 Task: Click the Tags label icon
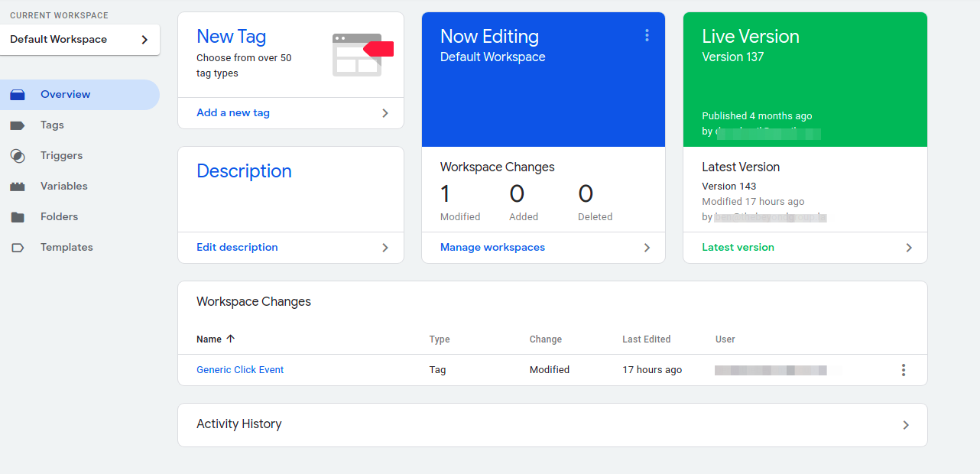click(18, 125)
